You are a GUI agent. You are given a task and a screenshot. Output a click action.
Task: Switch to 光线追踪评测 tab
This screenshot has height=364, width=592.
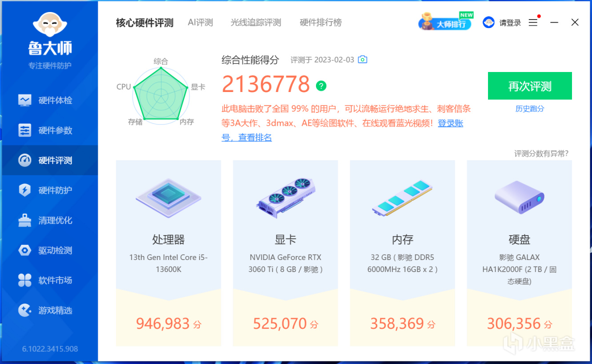[256, 23]
